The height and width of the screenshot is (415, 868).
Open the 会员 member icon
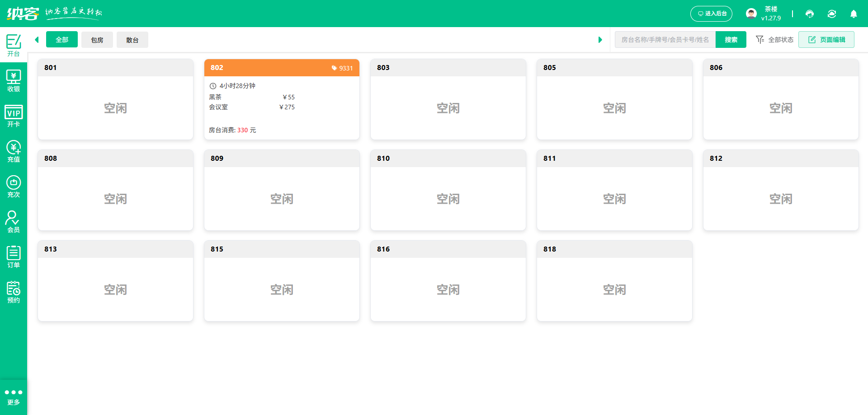tap(14, 222)
